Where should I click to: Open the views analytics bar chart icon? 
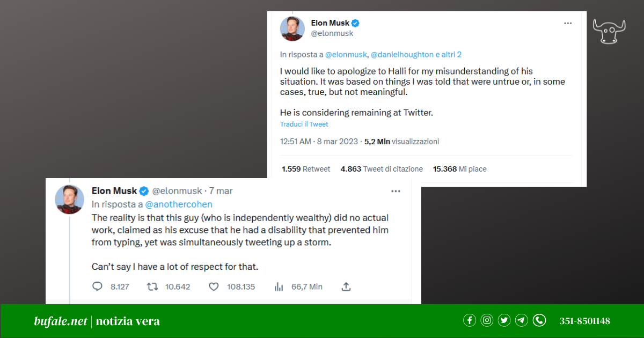click(279, 286)
